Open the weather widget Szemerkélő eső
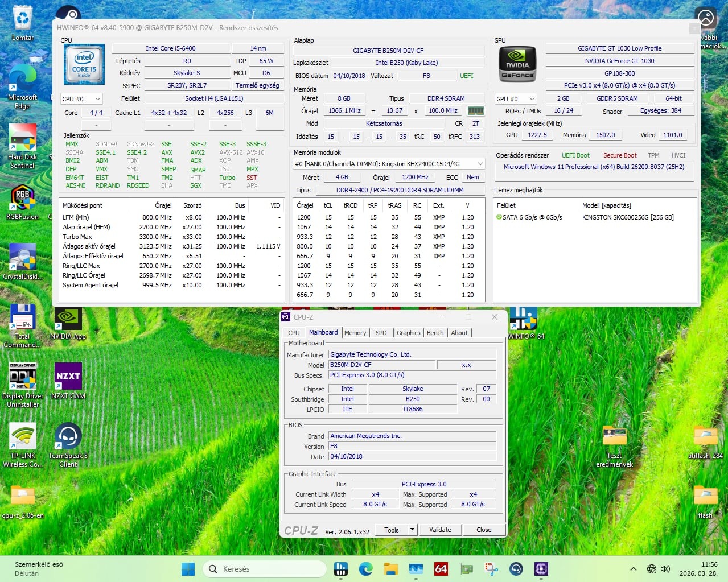Viewport: 728px width, 582px height. [39, 569]
